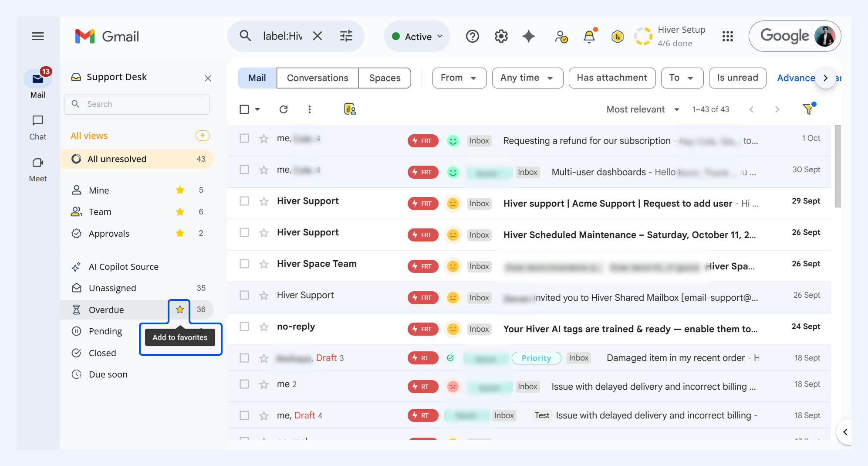The height and width of the screenshot is (466, 868).
Task: Open the Unassigned view
Action: [x=137, y=288]
